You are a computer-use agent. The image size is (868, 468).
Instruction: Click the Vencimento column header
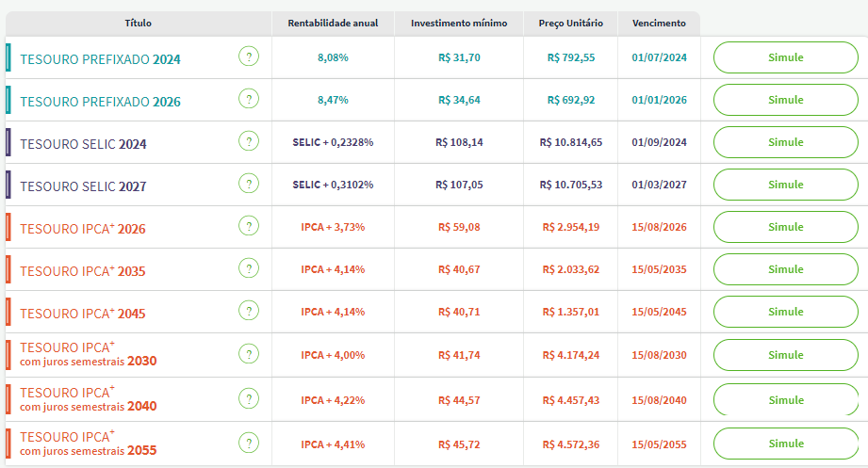click(659, 23)
